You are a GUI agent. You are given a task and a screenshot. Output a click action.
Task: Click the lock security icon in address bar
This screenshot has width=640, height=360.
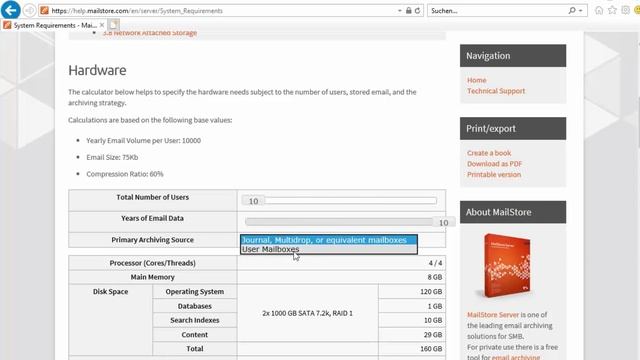(x=409, y=11)
